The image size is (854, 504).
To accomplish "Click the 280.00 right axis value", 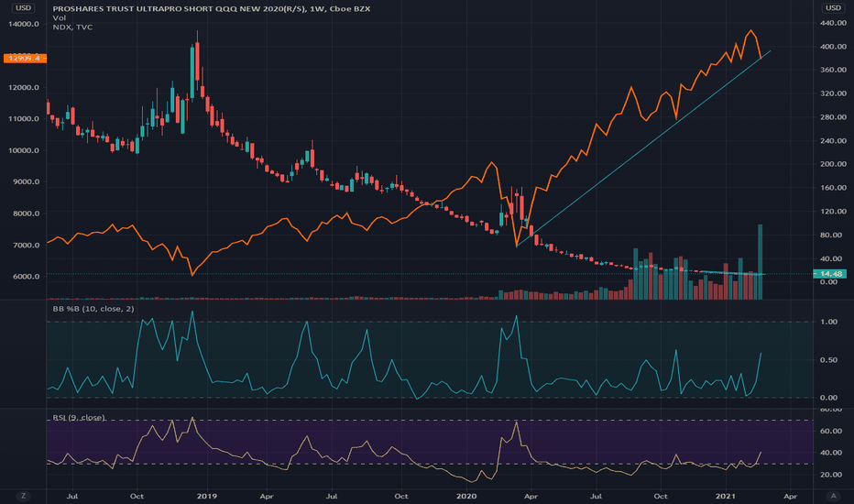I will coord(833,117).
